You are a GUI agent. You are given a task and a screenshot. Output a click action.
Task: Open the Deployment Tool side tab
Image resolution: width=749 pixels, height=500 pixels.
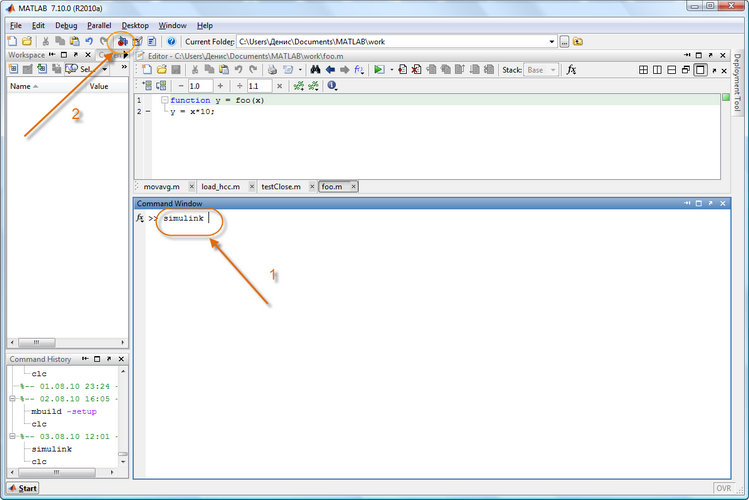tap(737, 82)
